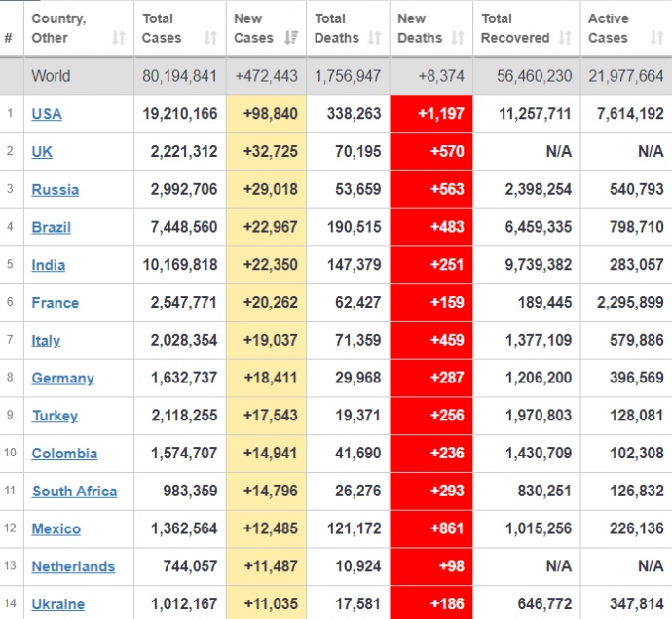Select the World summary row label
Image resolution: width=672 pixels, height=619 pixels.
coord(51,76)
